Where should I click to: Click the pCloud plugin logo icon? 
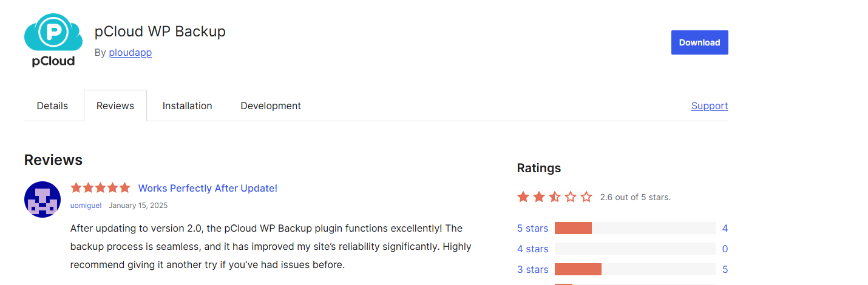pyautogui.click(x=53, y=40)
